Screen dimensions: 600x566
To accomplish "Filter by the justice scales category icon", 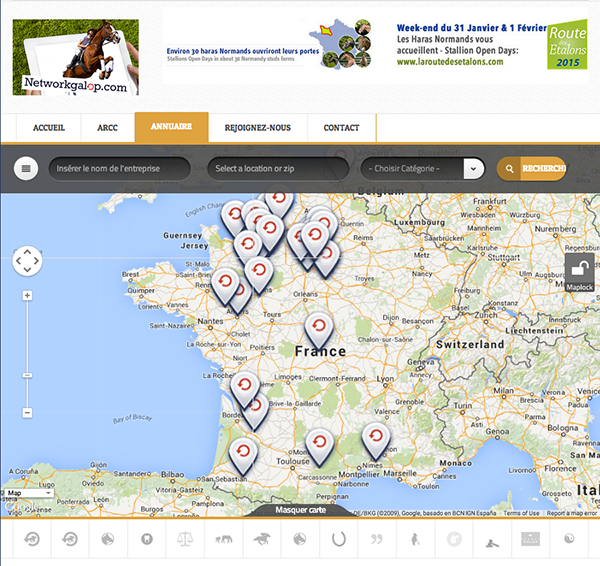I will 185,539.
